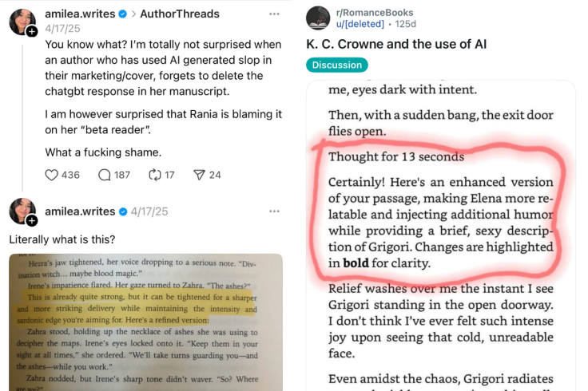Follow via plus badge on second avatar

click(x=32, y=220)
